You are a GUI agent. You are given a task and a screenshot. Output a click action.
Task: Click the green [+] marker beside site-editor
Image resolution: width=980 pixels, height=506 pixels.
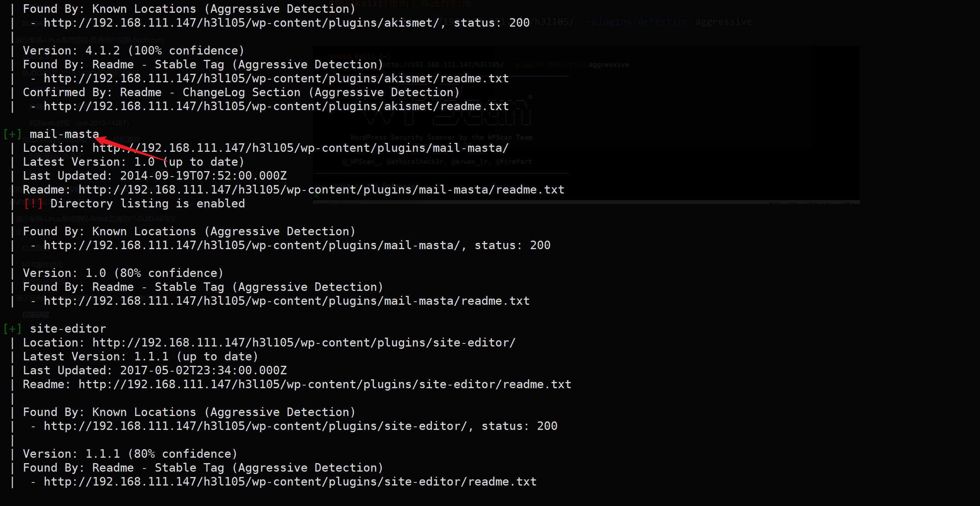click(12, 329)
